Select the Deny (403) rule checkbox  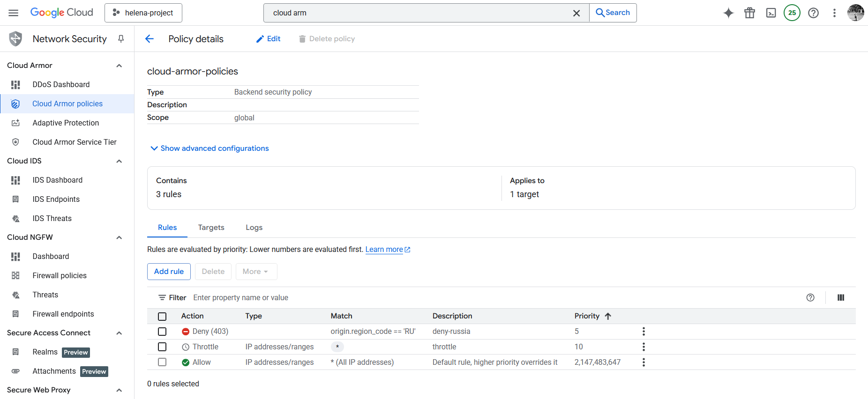162,332
